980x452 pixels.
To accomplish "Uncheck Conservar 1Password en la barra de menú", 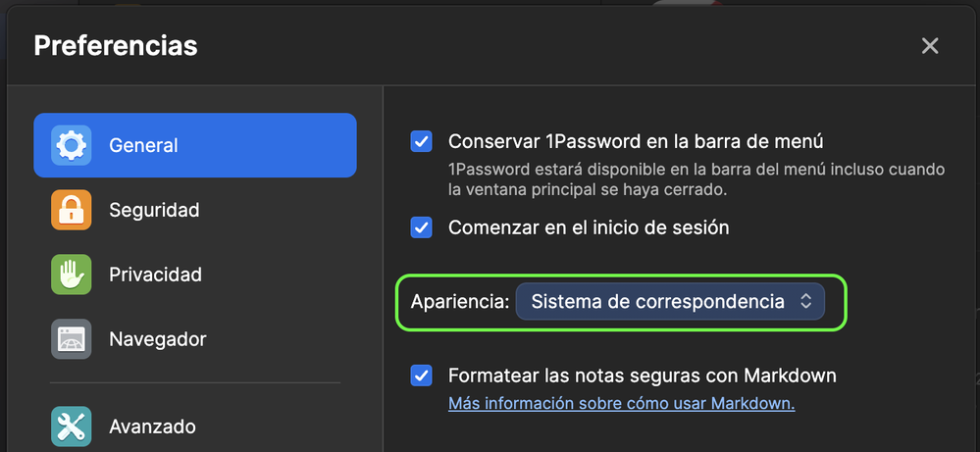I will 422,141.
